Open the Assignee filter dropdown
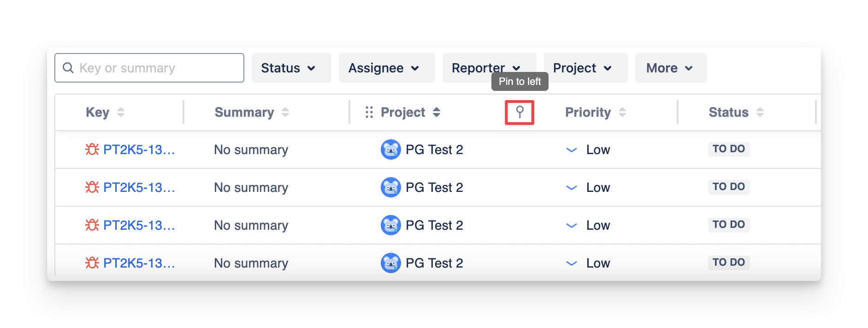The image size is (868, 328). coord(386,68)
